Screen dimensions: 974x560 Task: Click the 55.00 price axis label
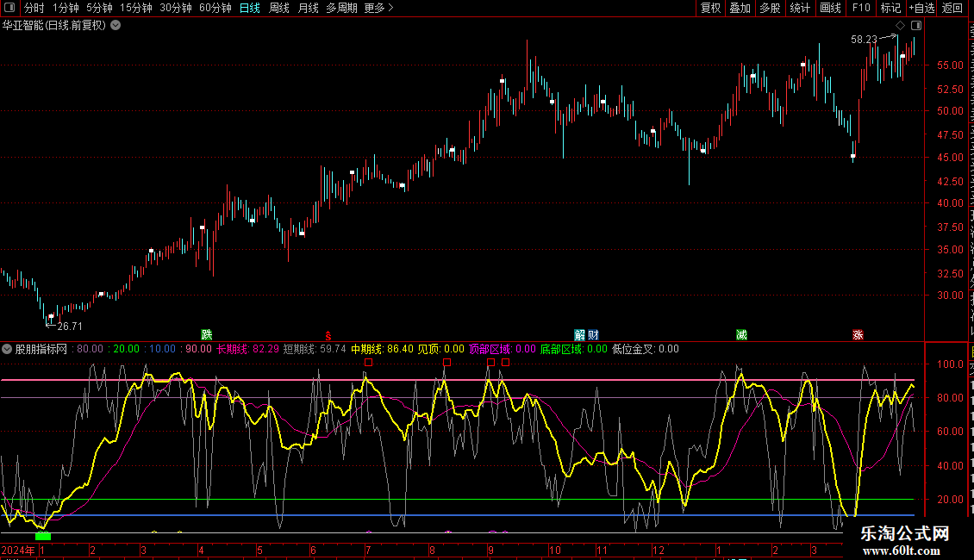pyautogui.click(x=950, y=65)
